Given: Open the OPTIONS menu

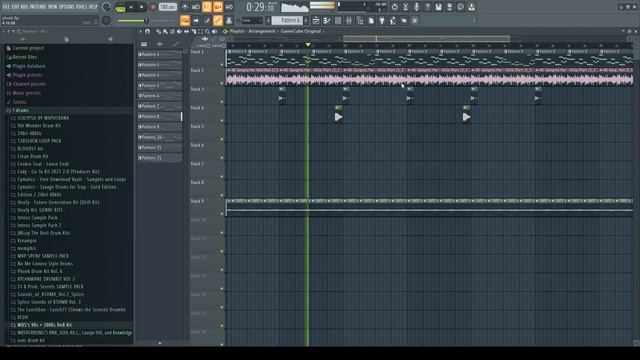Looking at the screenshot, I should (x=67, y=7).
